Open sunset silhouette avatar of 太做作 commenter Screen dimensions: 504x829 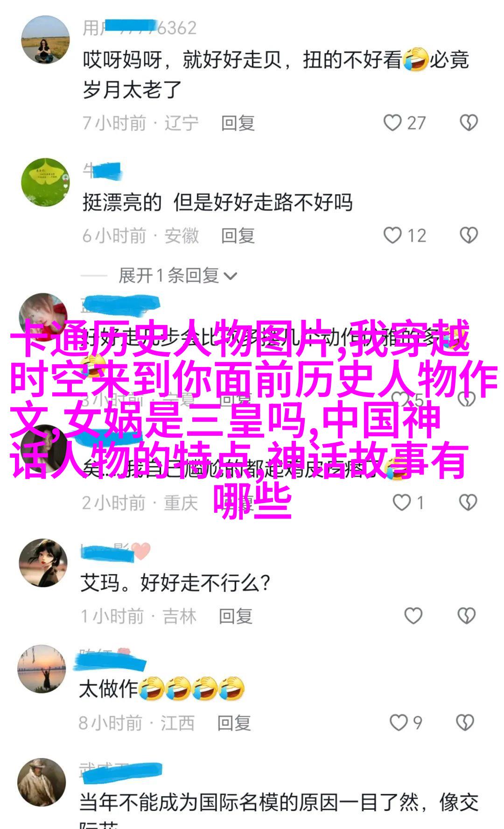click(x=42, y=669)
